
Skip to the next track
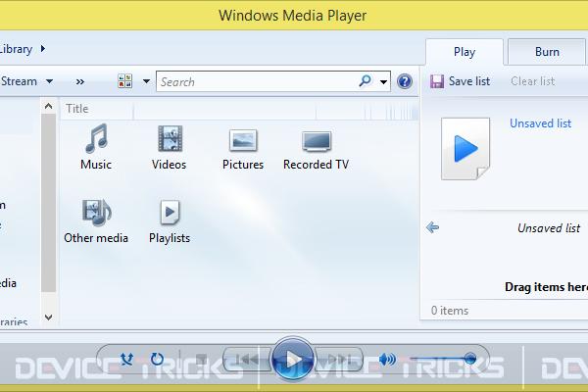[x=339, y=360]
